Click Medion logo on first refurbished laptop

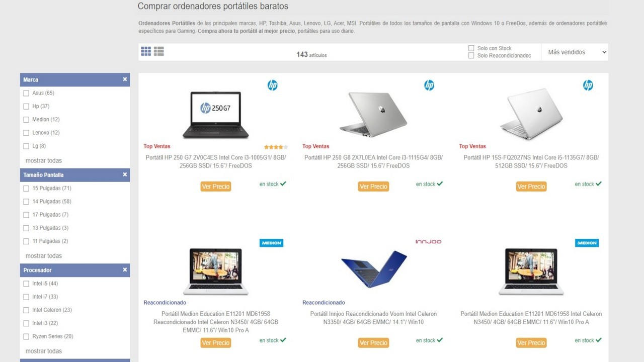(x=271, y=243)
